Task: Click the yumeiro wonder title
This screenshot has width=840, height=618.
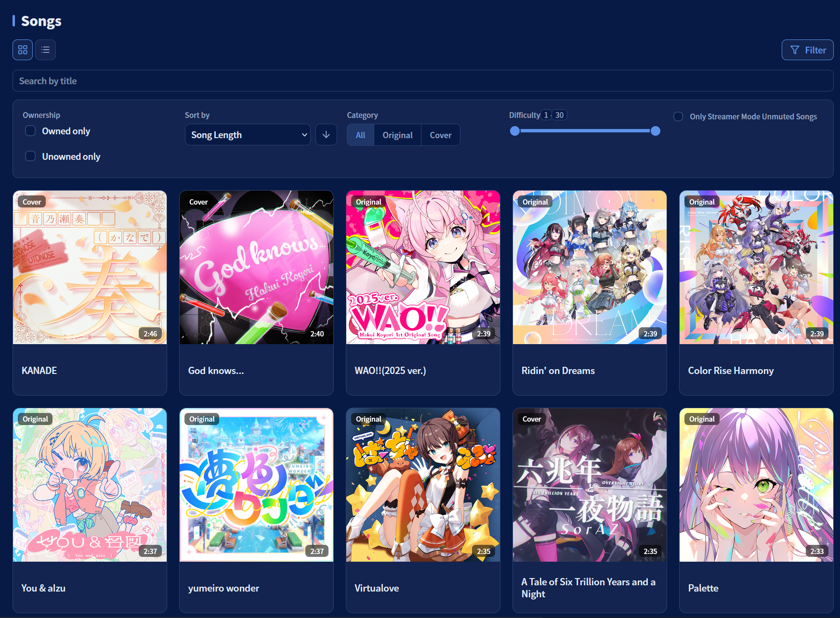Action: [223, 588]
